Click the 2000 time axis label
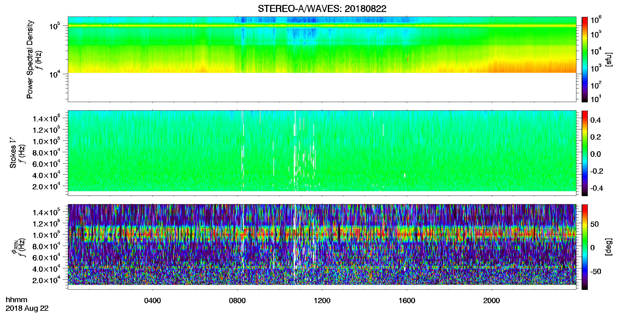 point(492,301)
